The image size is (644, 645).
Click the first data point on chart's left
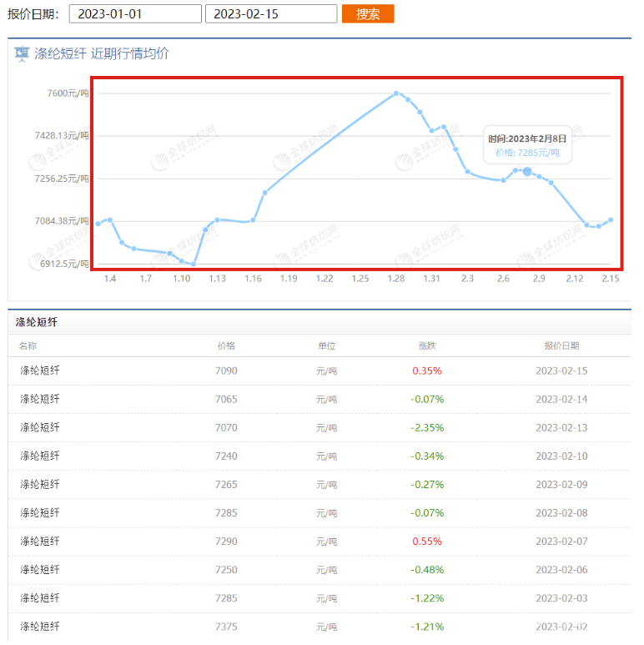(98, 224)
